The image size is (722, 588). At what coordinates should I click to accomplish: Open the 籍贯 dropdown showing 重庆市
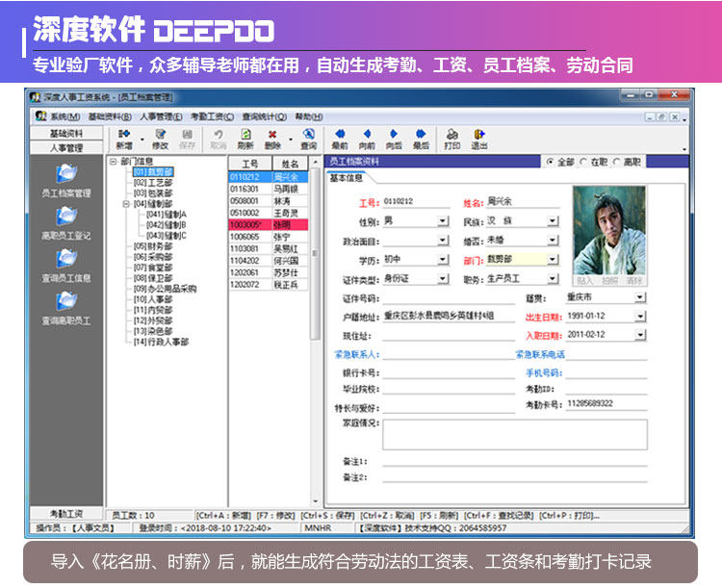click(640, 297)
